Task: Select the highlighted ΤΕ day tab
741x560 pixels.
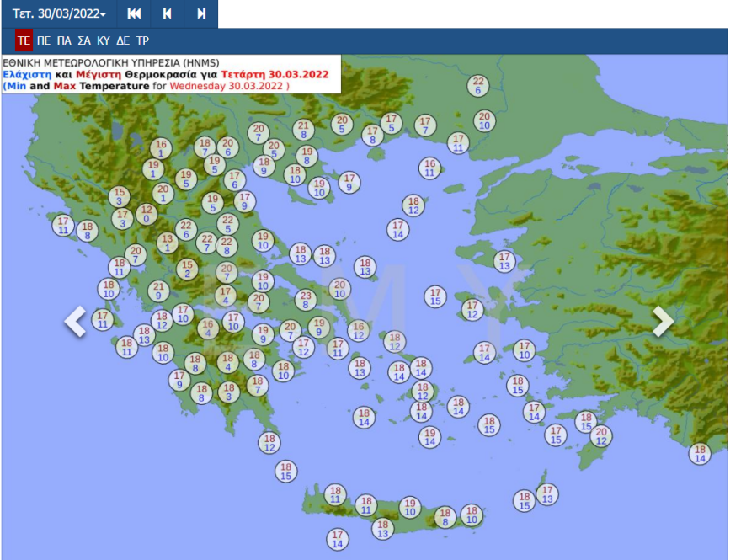Action: tap(24, 40)
